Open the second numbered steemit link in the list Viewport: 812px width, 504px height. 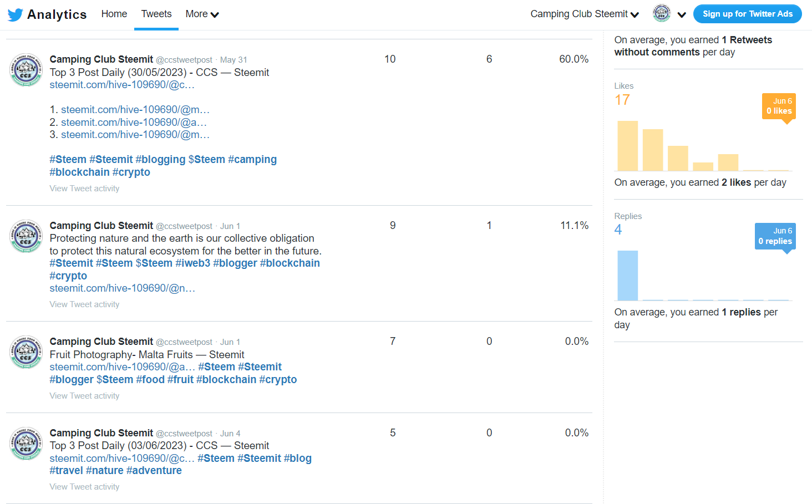click(x=134, y=123)
